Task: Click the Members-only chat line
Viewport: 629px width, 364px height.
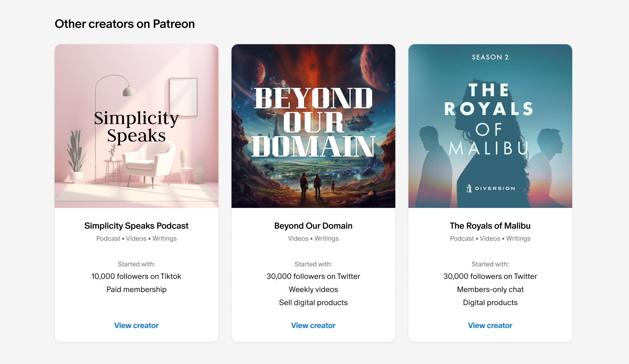Action: click(490, 289)
